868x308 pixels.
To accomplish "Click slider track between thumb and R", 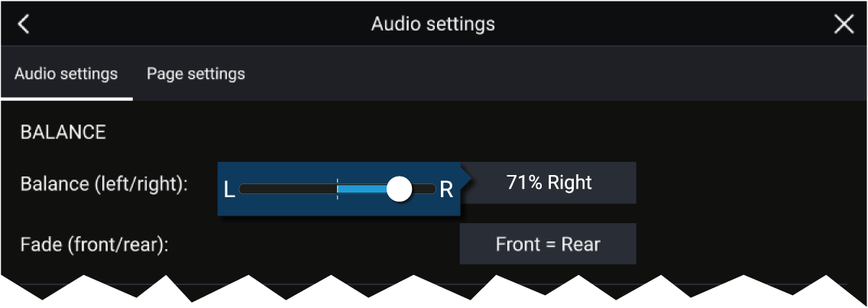I will point(424,189).
